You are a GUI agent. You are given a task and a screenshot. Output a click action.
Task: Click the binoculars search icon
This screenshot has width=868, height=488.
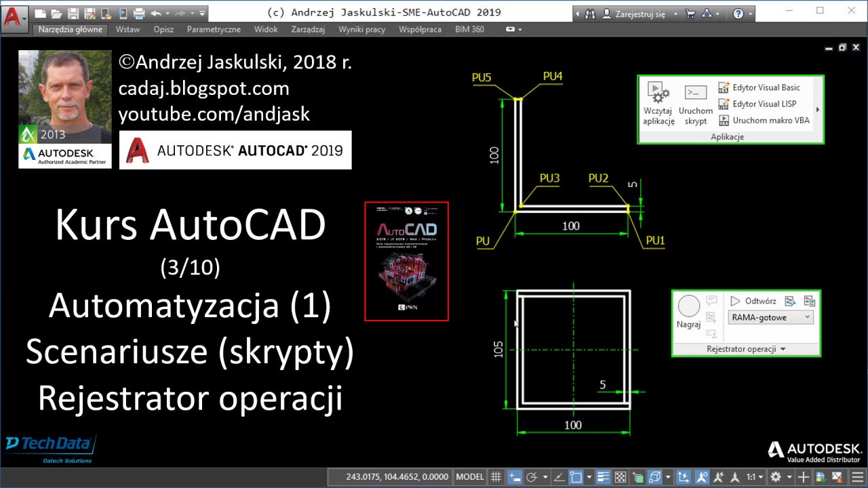(x=590, y=14)
